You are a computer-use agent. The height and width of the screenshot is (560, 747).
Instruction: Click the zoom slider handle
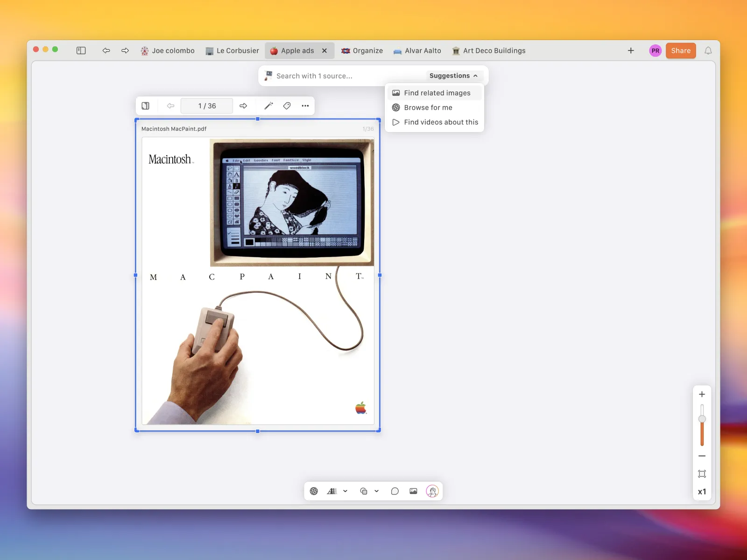click(702, 419)
